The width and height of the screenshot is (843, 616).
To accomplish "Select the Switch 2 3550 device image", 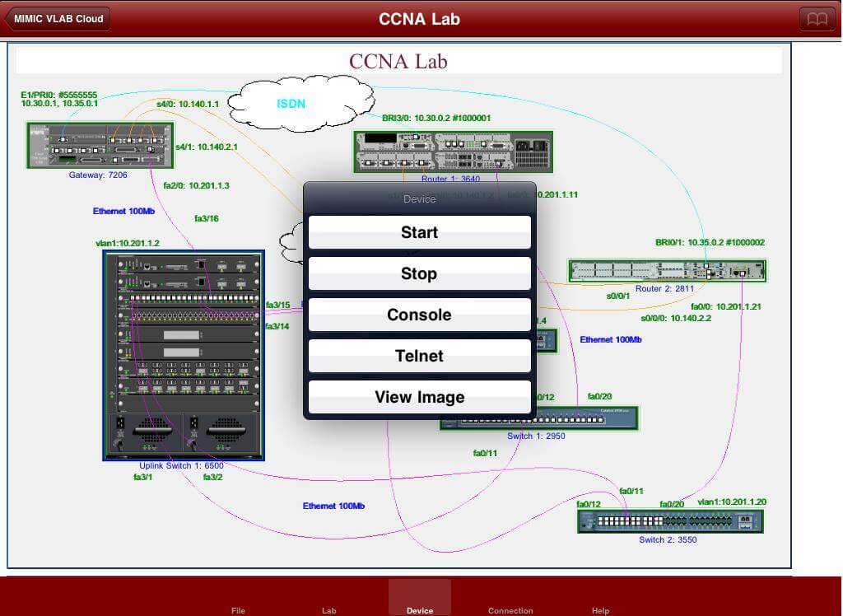I will 670,521.
